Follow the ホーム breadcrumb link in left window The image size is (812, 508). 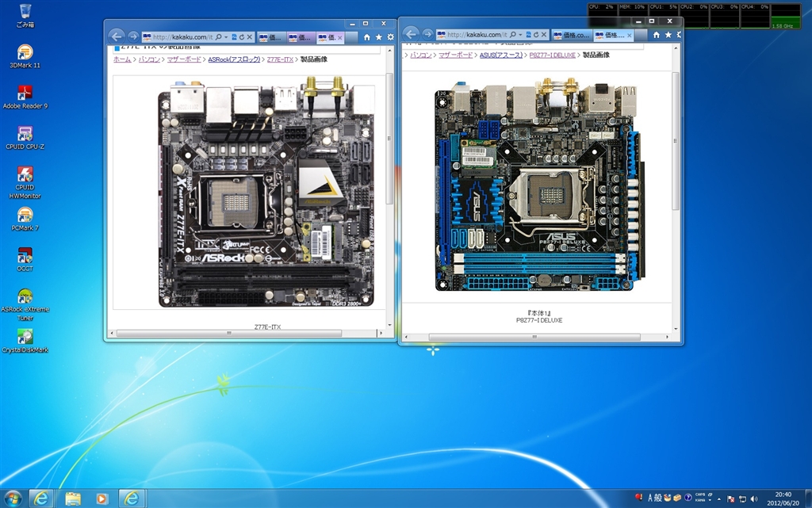click(x=122, y=59)
